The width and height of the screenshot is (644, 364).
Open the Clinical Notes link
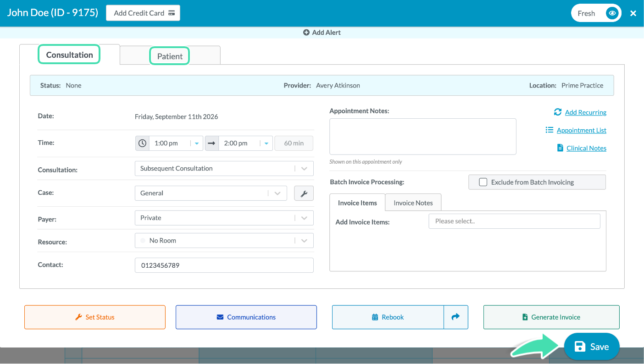pyautogui.click(x=587, y=148)
